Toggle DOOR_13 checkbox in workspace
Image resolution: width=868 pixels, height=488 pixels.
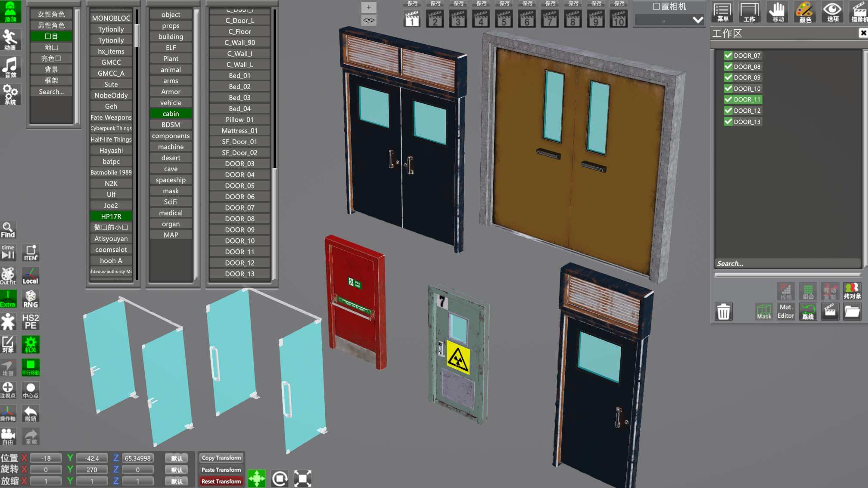pyautogui.click(x=728, y=122)
